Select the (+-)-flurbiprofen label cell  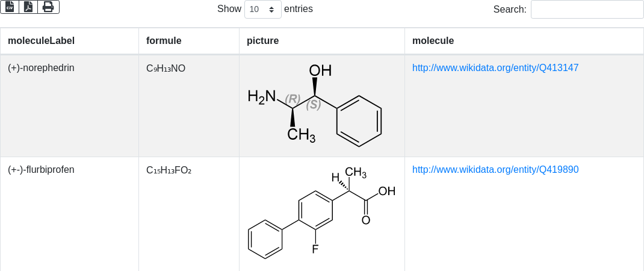[41, 170]
